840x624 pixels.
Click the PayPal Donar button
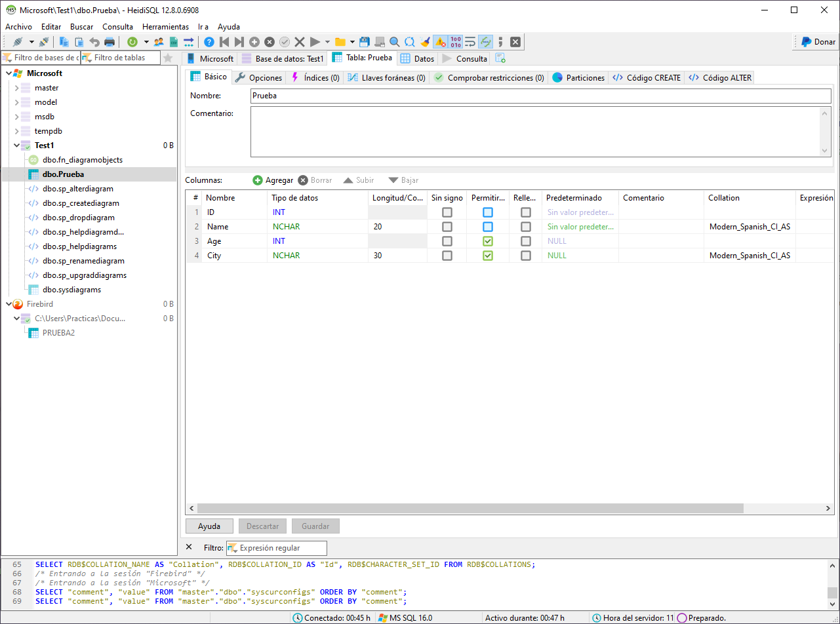pos(818,42)
